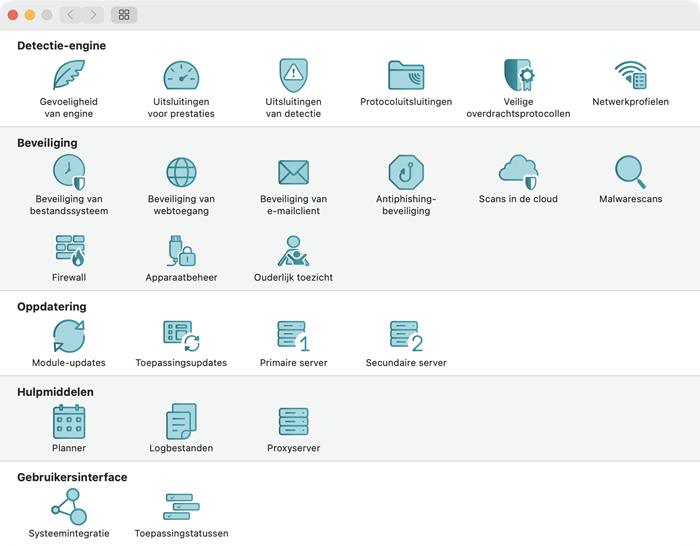700x546 pixels.
Task: Open Uitsluitingen van detectie shield icon
Action: pos(293,75)
